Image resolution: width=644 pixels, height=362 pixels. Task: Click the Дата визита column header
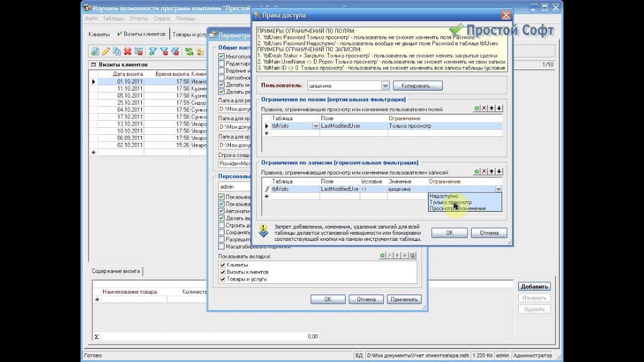pyautogui.click(x=121, y=74)
